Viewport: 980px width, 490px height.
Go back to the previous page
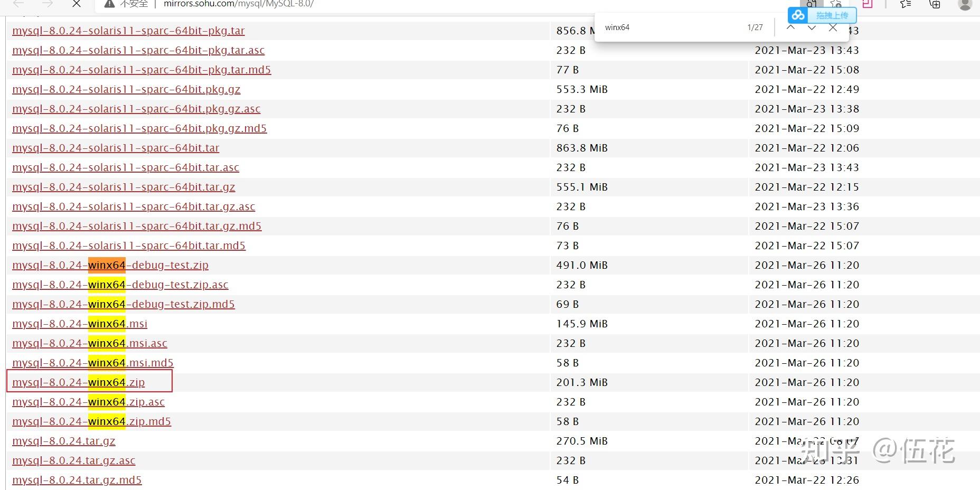pos(18,4)
